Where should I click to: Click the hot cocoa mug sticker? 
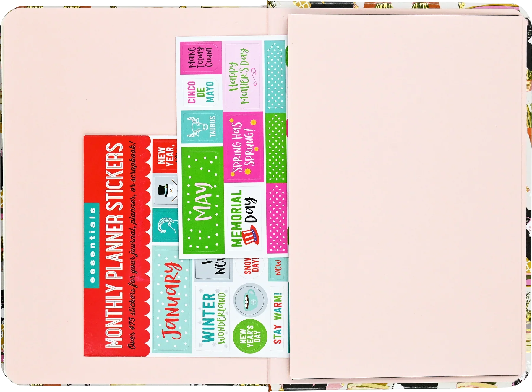250,300
